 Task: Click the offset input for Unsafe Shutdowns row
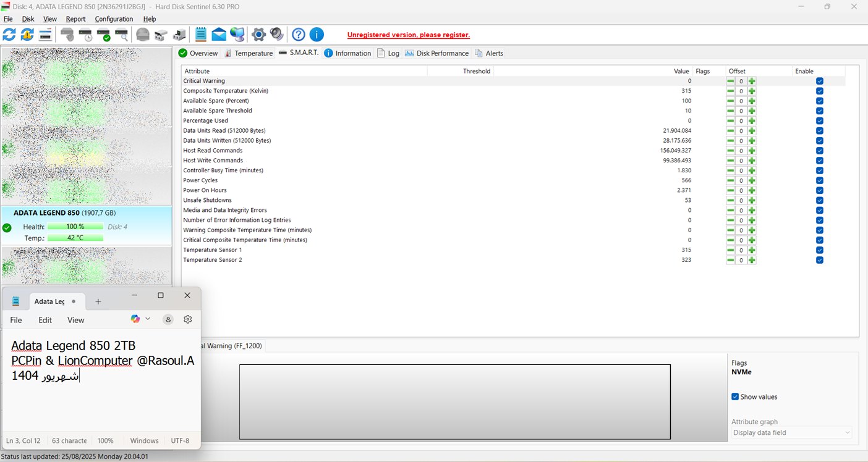coord(741,200)
